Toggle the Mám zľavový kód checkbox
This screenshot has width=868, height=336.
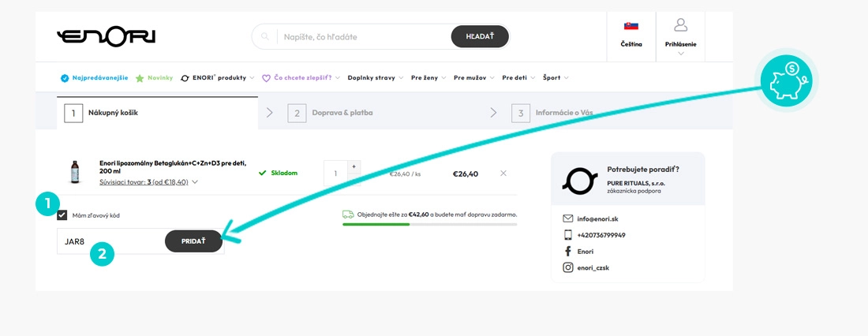(x=62, y=215)
